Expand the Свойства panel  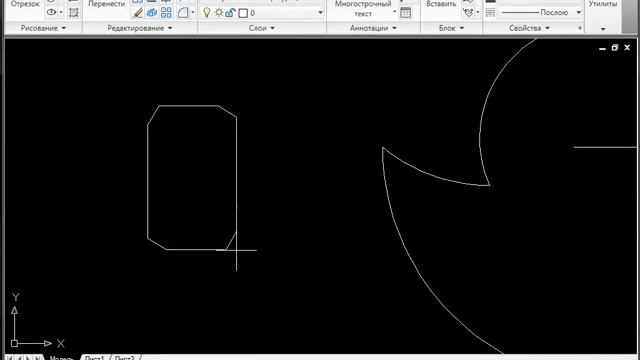529,28
